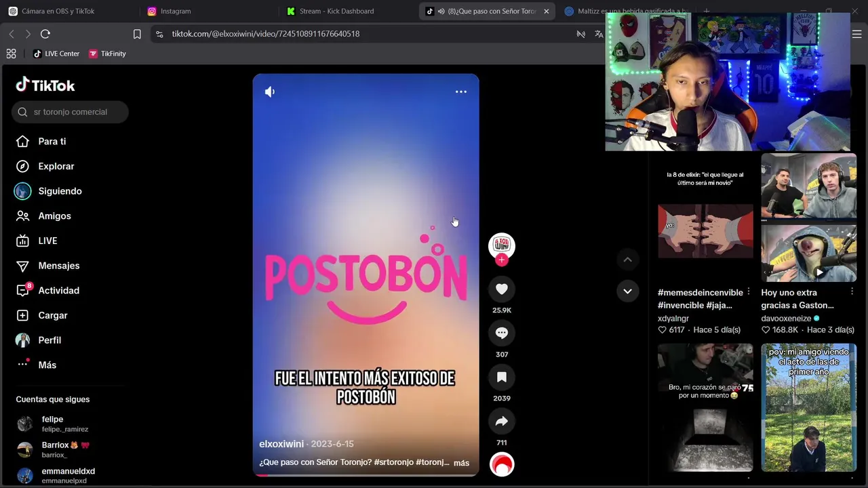868x488 pixels.
Task: Bookmark this page in the address bar
Action: click(x=137, y=34)
